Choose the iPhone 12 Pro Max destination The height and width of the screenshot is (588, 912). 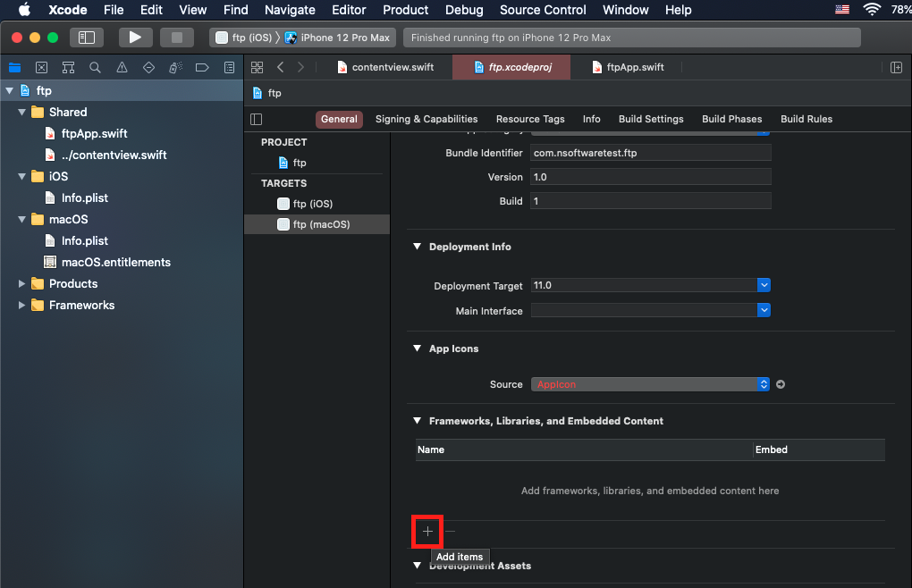tap(337, 38)
